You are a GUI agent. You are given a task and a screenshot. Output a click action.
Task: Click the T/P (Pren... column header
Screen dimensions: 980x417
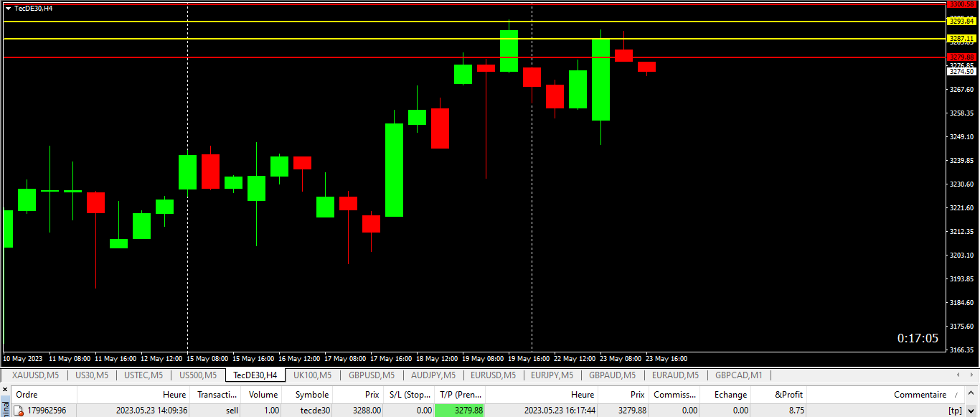pyautogui.click(x=461, y=395)
